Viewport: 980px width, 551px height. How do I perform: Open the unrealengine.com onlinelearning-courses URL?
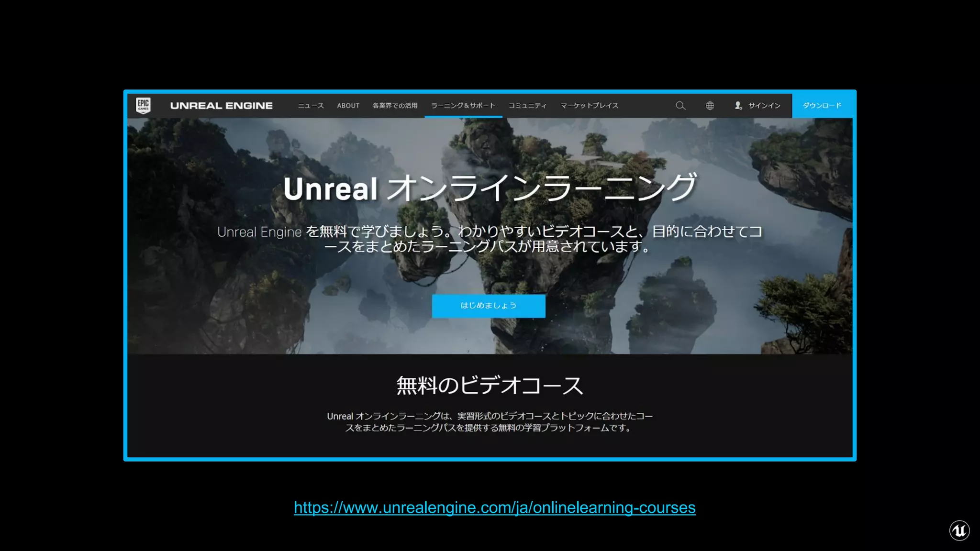coord(495,507)
